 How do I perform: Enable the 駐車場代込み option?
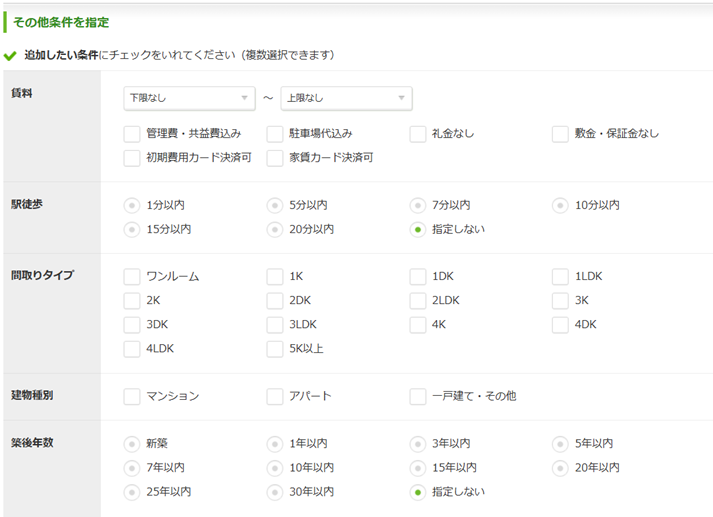(x=275, y=133)
